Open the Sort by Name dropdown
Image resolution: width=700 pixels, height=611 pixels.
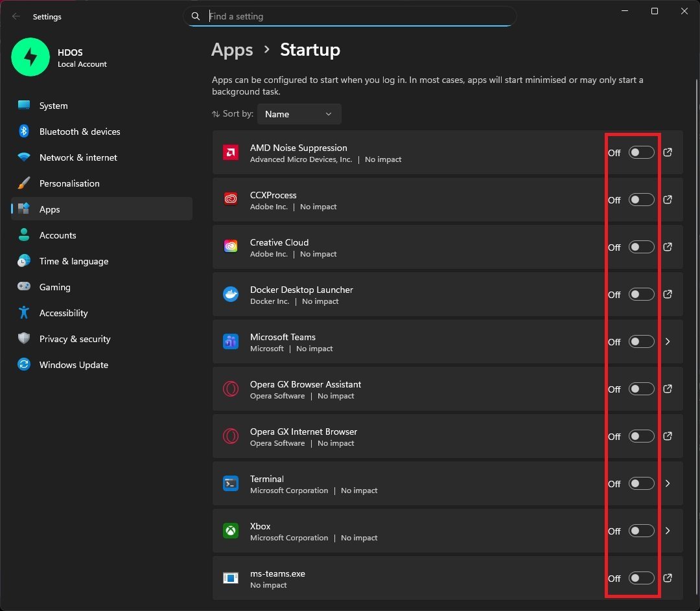click(x=299, y=114)
